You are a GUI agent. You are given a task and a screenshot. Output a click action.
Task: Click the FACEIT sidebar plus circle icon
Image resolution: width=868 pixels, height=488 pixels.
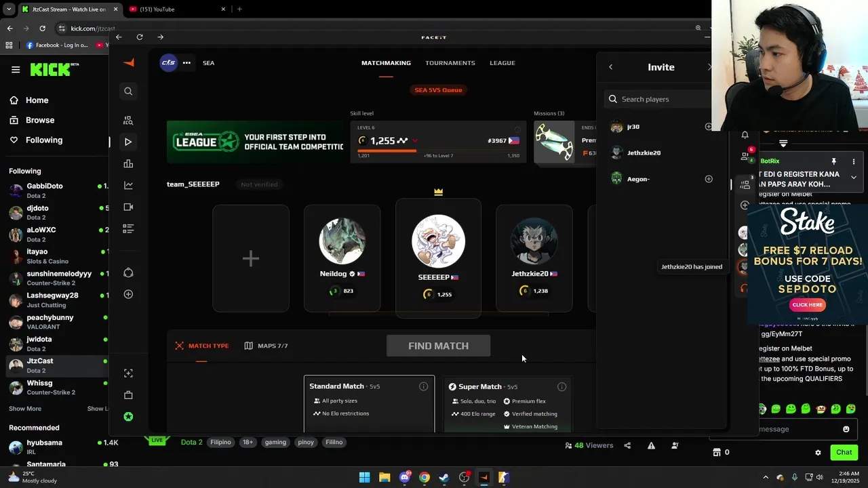128,294
